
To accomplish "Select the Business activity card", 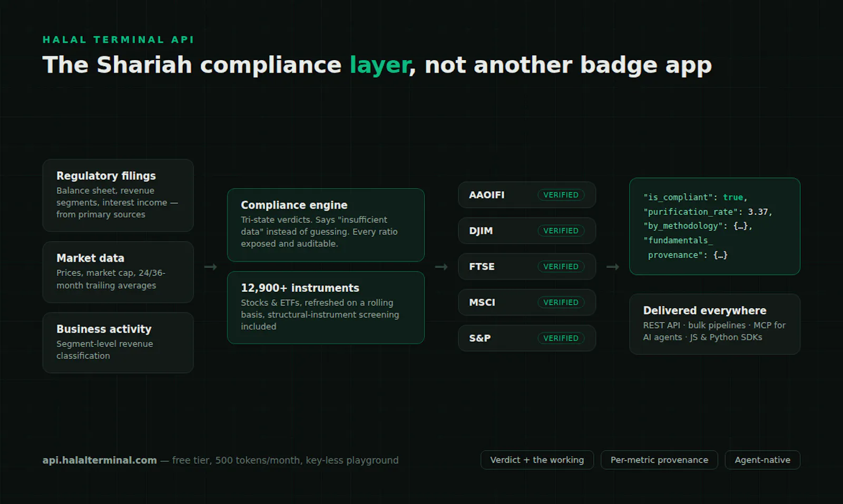I will [x=118, y=343].
